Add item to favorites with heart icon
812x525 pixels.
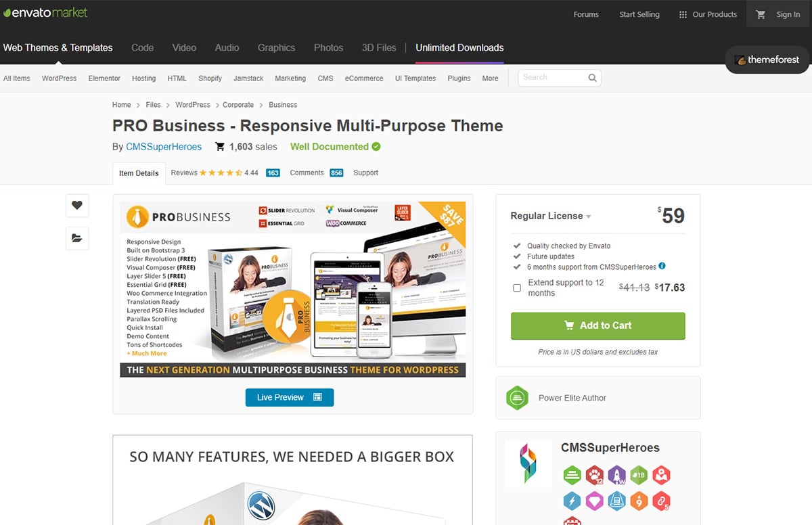[77, 206]
